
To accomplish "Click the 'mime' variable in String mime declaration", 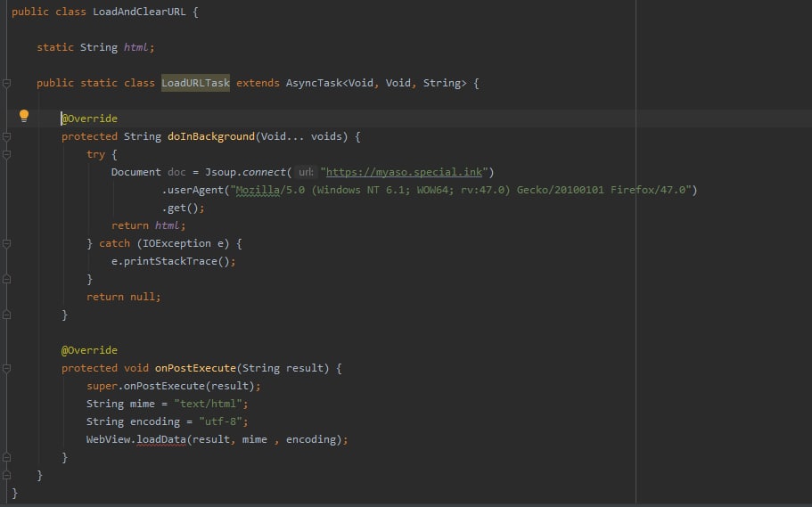I will 142,404.
